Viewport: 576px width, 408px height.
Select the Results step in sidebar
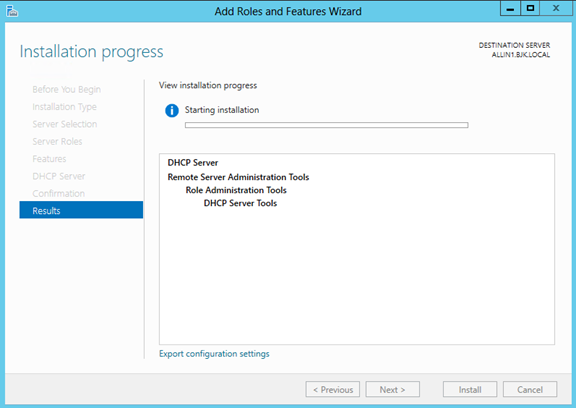point(81,210)
